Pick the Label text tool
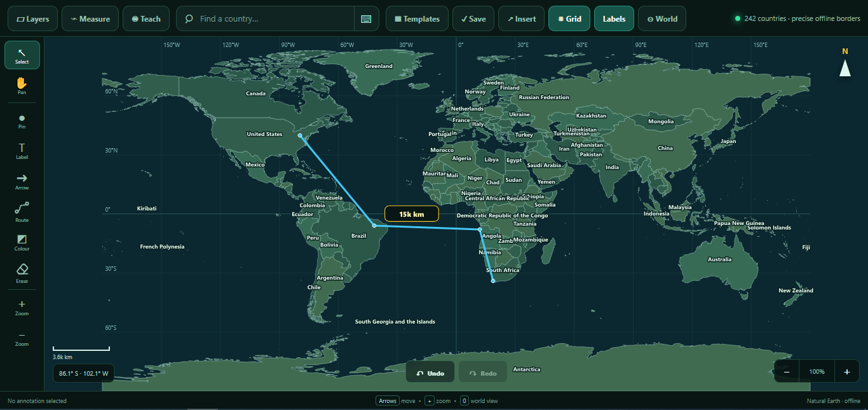Viewport: 868px width, 410px height. pyautogui.click(x=22, y=151)
